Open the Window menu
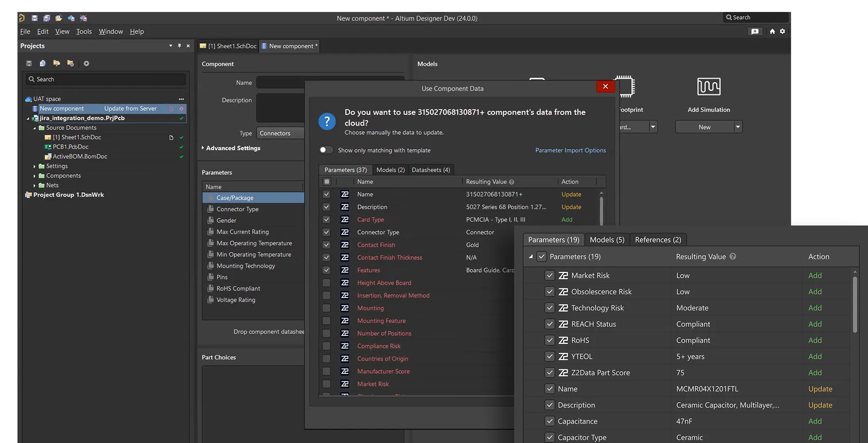Screen dimensions: 868x443 coord(111,31)
